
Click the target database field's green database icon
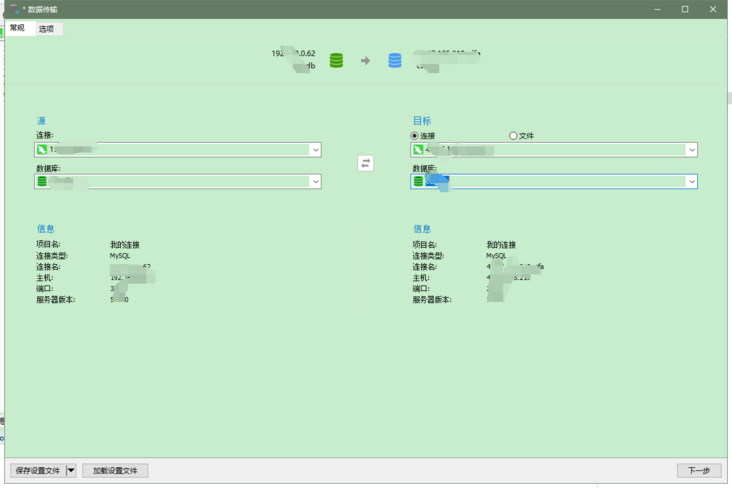click(x=418, y=182)
